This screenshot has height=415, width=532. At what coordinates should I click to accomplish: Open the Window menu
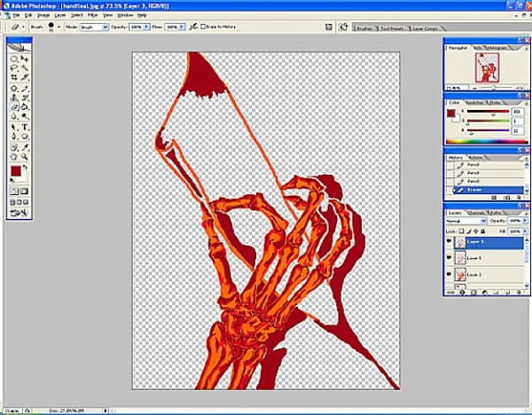pyautogui.click(x=125, y=15)
